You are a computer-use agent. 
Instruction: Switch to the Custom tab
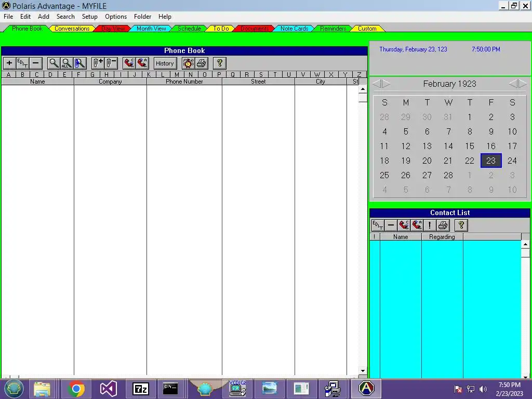pyautogui.click(x=367, y=29)
